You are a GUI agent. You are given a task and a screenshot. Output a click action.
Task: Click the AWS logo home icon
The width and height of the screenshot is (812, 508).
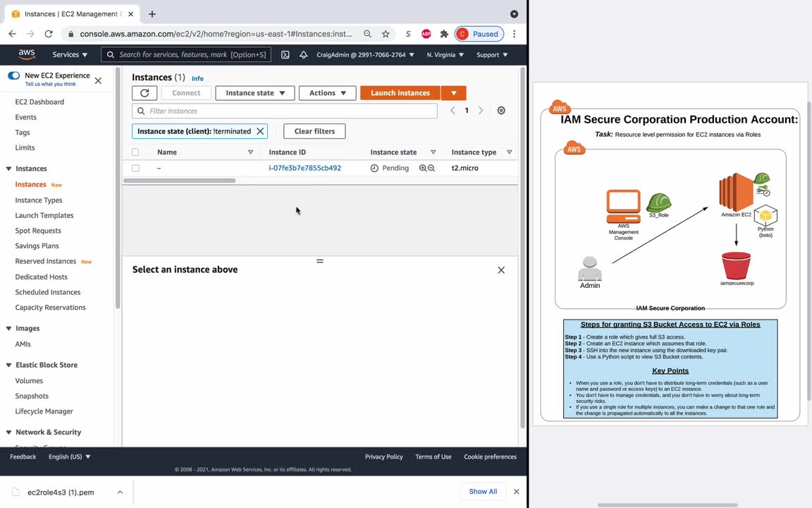pyautogui.click(x=26, y=54)
